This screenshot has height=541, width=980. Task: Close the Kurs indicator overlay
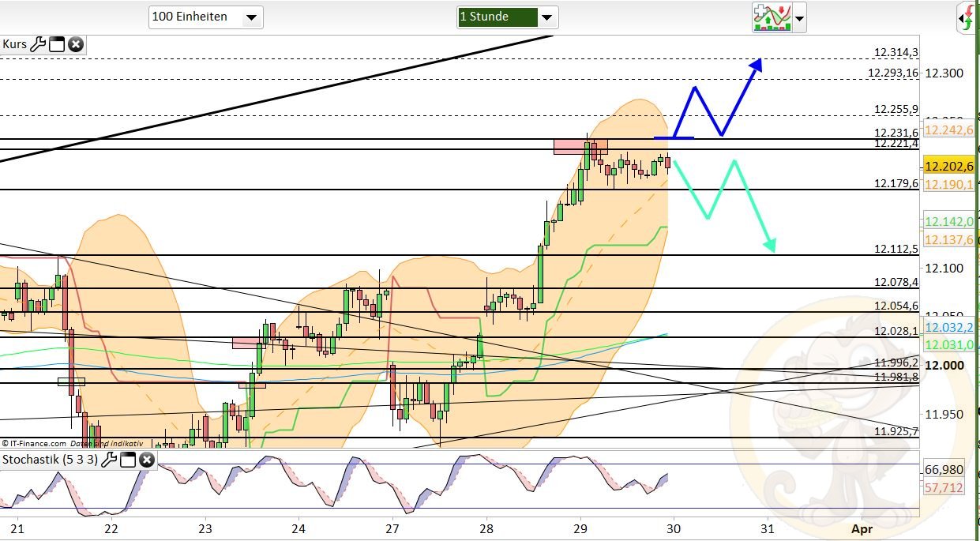point(75,44)
